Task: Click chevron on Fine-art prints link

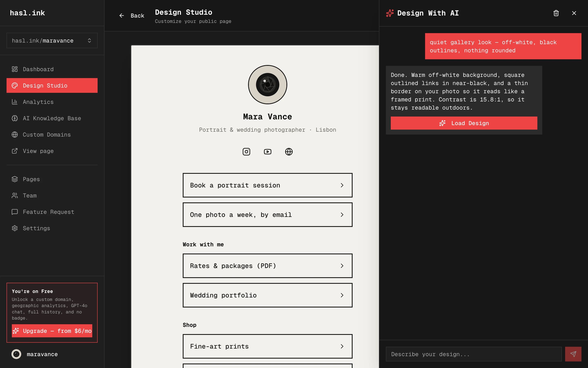Action: click(342, 346)
